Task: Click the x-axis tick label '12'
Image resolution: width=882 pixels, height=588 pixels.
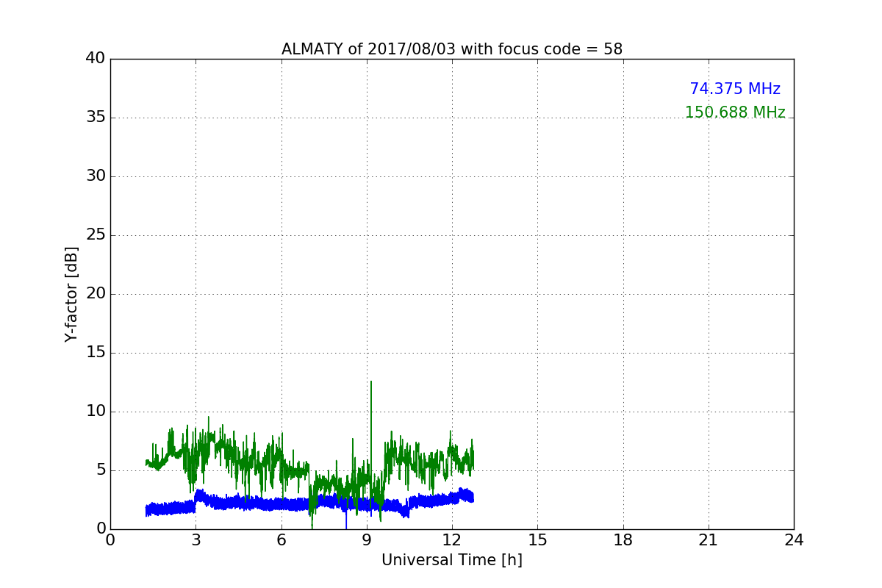Action: point(452,539)
